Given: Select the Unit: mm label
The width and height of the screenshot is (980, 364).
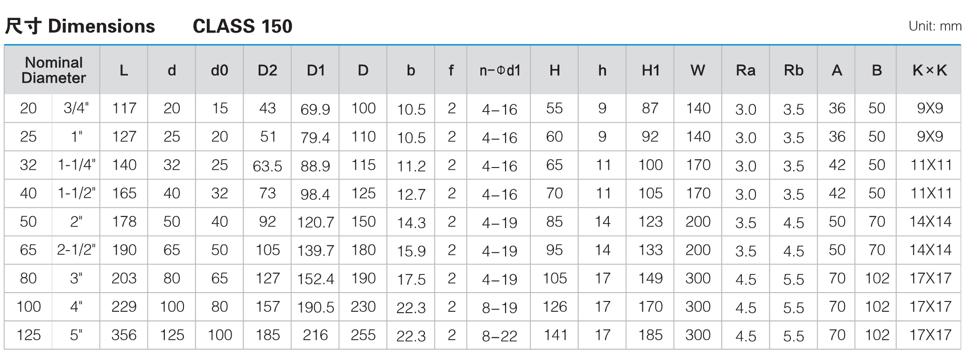Looking at the screenshot, I should (x=935, y=26).
